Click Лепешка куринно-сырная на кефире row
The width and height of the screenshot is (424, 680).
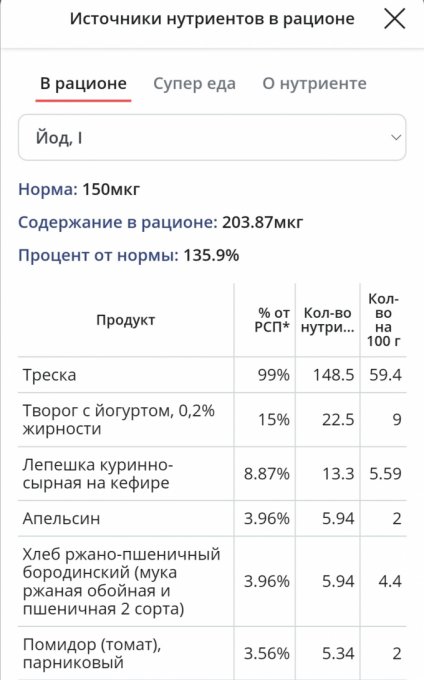tap(212, 474)
